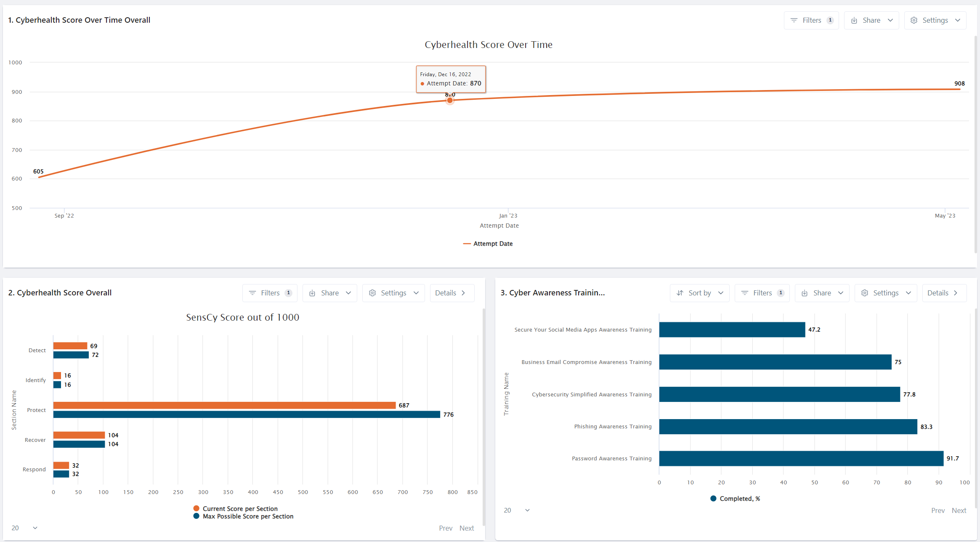
Task: Open the Settings dropdown chevron in the Cyber Awareness Training panel
Action: coord(908,293)
